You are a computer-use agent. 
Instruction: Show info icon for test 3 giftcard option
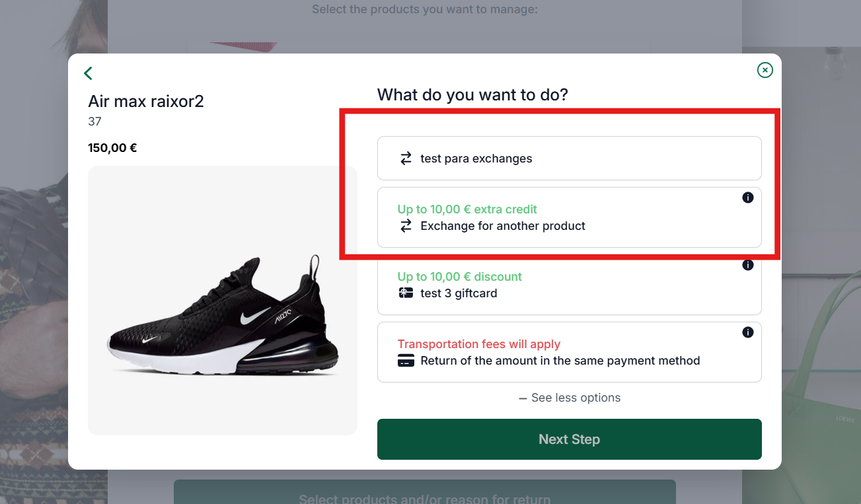(x=748, y=265)
